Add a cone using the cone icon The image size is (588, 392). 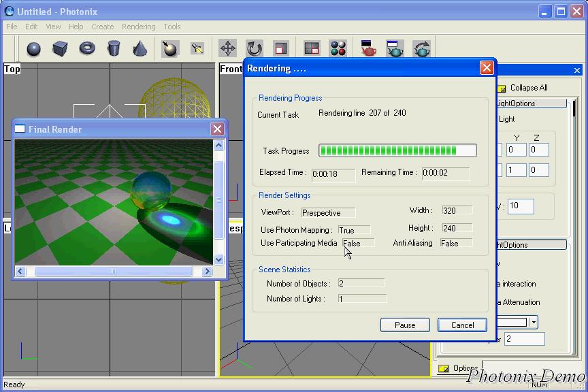(x=140, y=48)
